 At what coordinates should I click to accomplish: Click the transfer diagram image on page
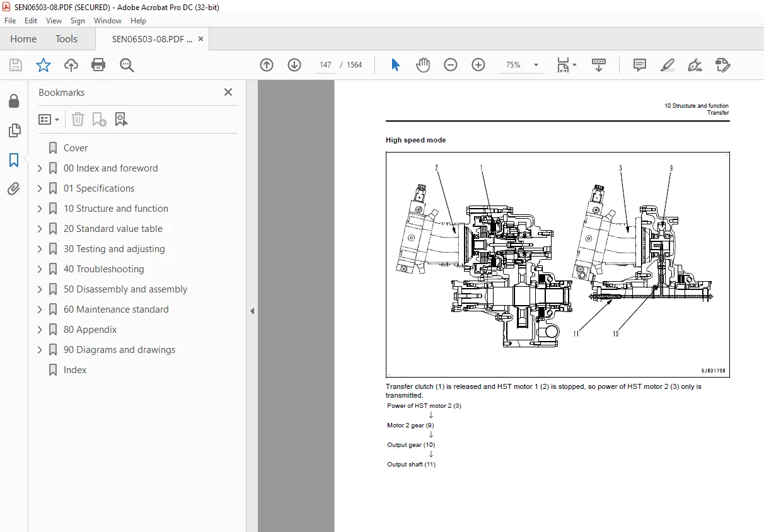[x=557, y=265]
